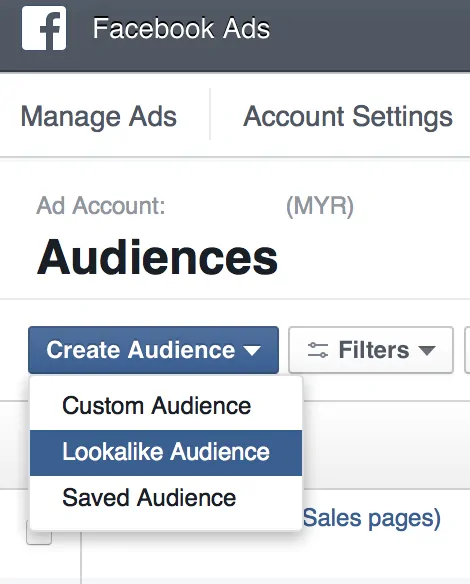Click the sliders icon in Filters

pyautogui.click(x=318, y=350)
